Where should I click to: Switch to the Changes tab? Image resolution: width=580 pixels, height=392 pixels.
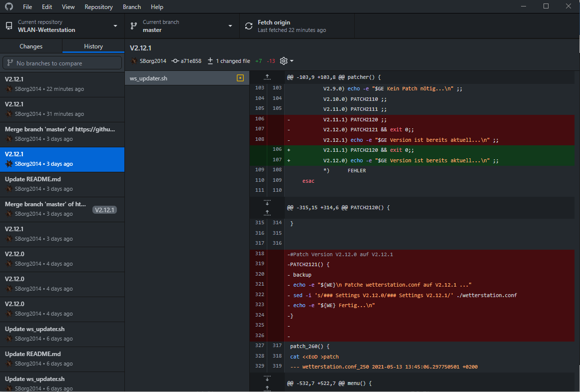click(31, 46)
